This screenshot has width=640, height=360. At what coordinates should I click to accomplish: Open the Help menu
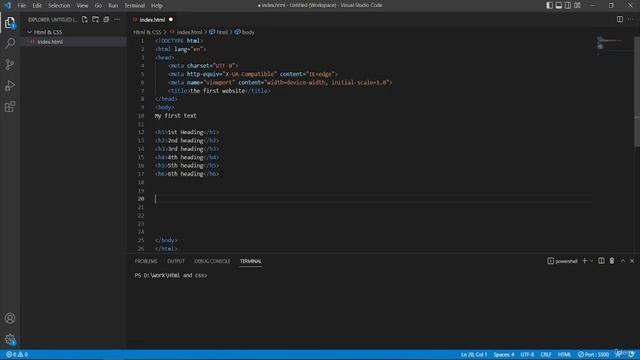[x=157, y=5]
